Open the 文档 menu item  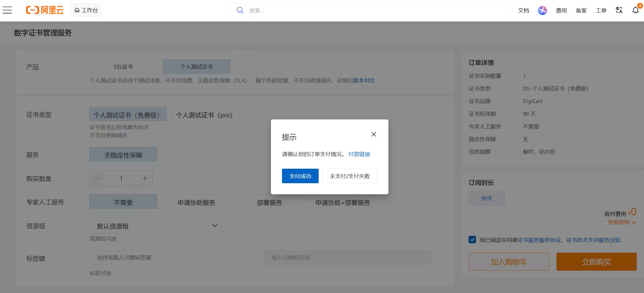coord(523,10)
